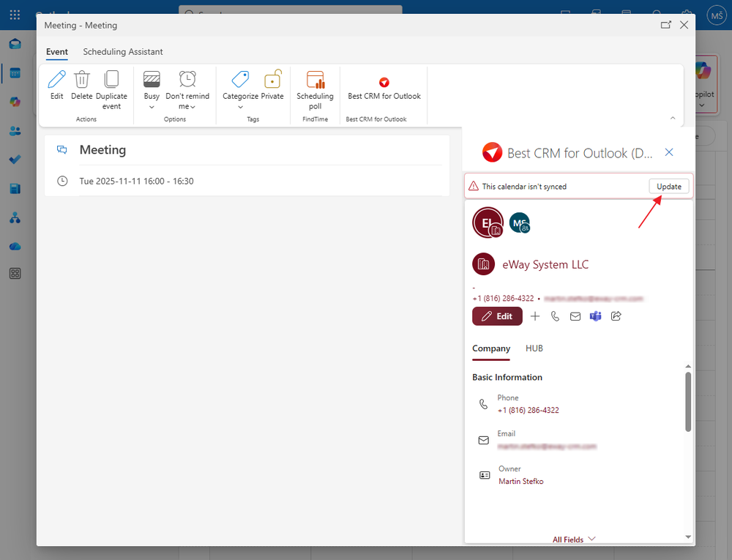Click the Duplicate event icon

(x=111, y=80)
